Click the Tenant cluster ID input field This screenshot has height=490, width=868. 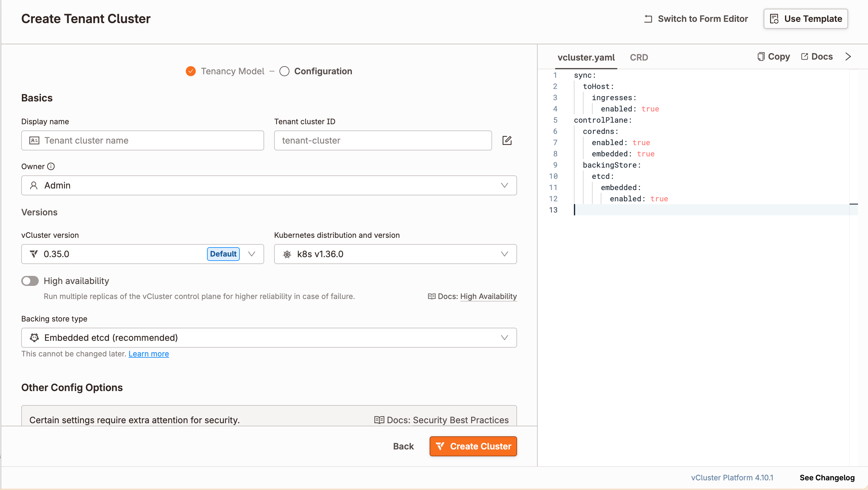coord(383,140)
